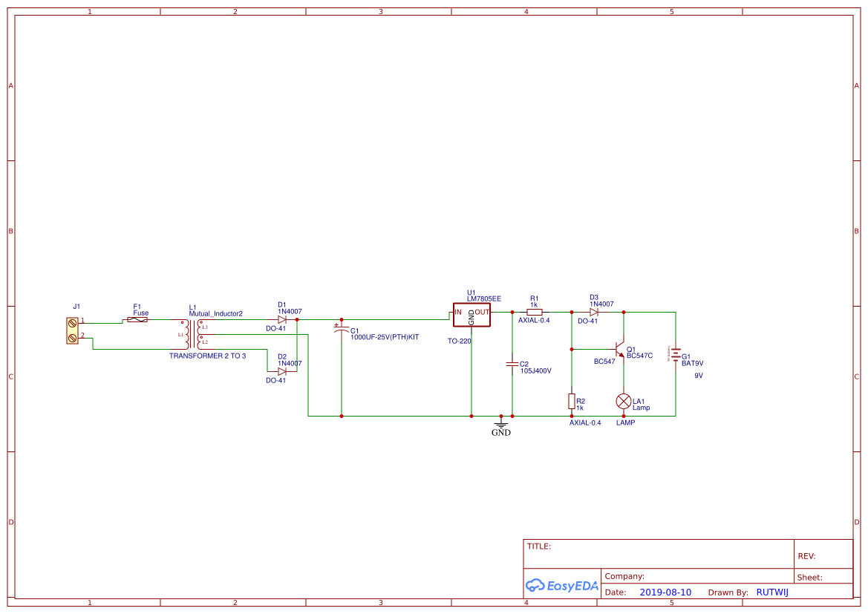Select the battery G1 BAT9V symbol

click(676, 355)
